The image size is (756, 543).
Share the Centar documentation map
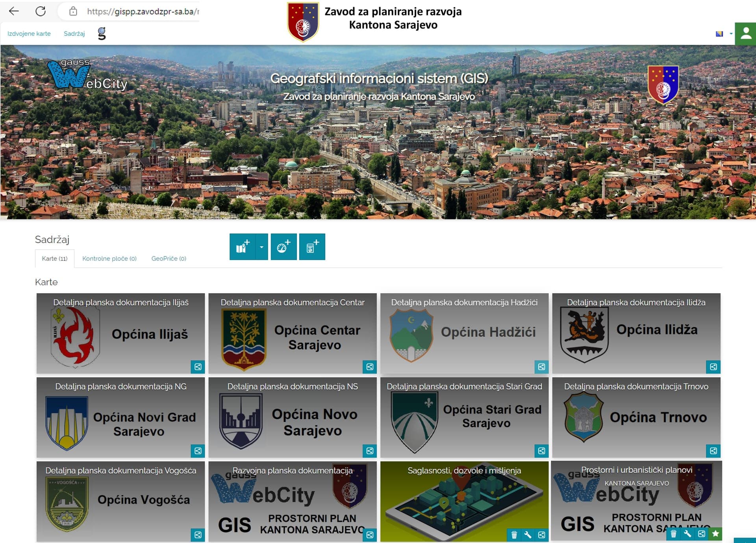click(x=370, y=367)
